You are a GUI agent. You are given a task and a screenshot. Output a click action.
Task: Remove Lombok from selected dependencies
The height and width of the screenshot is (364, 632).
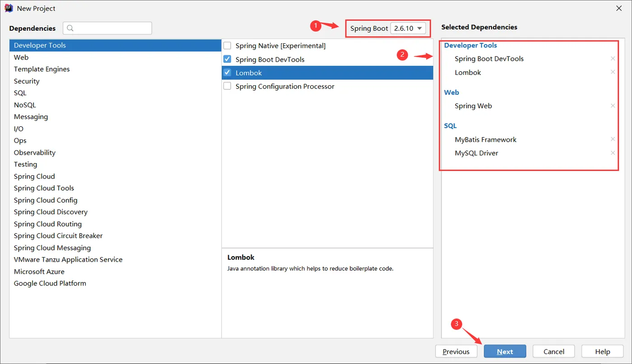(x=613, y=72)
